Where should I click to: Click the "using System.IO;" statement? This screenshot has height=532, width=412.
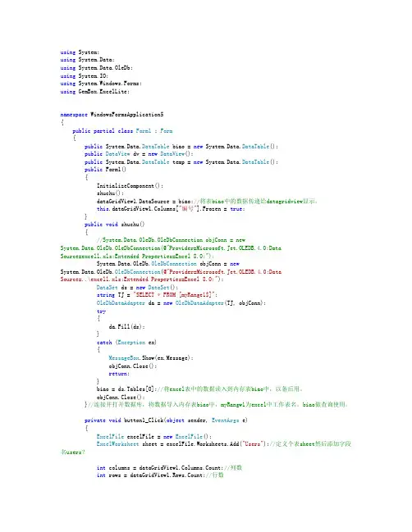[85, 76]
